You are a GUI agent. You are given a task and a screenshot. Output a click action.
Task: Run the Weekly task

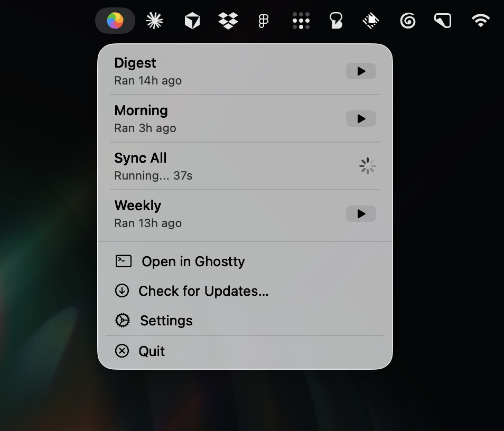(x=361, y=213)
